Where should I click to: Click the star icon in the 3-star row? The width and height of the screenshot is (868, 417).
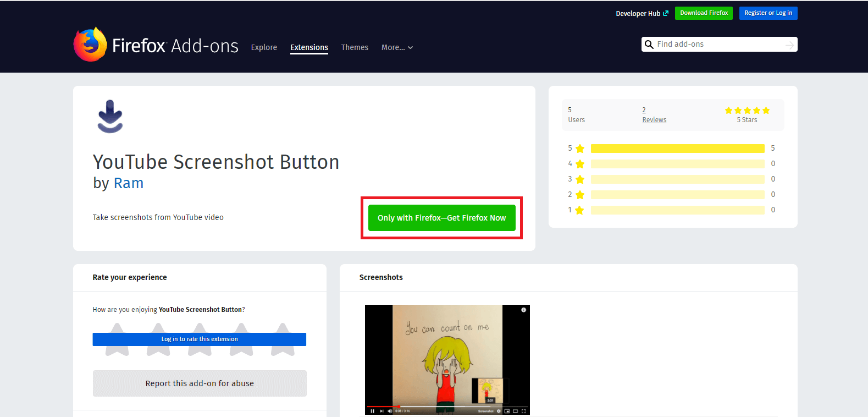[x=580, y=179]
